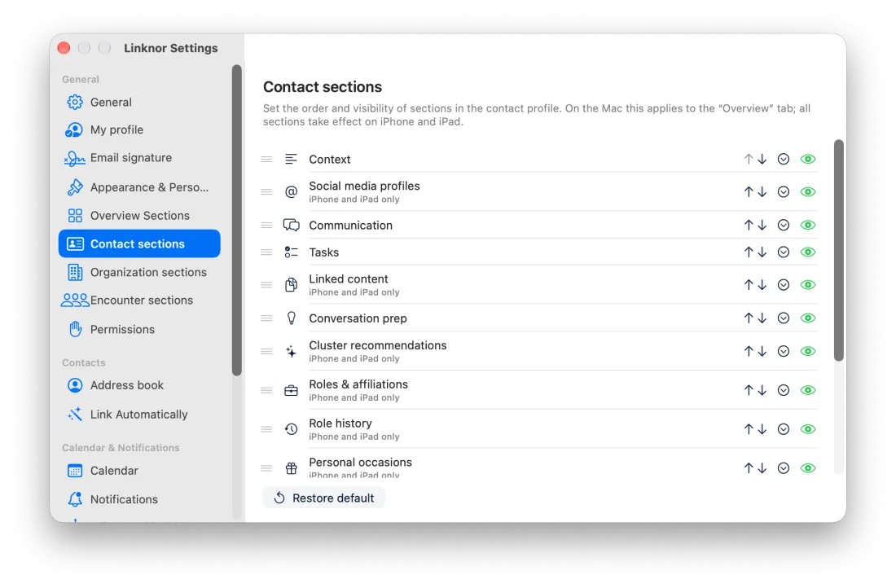Click drag handle for Context row
896x588 pixels.
(266, 160)
